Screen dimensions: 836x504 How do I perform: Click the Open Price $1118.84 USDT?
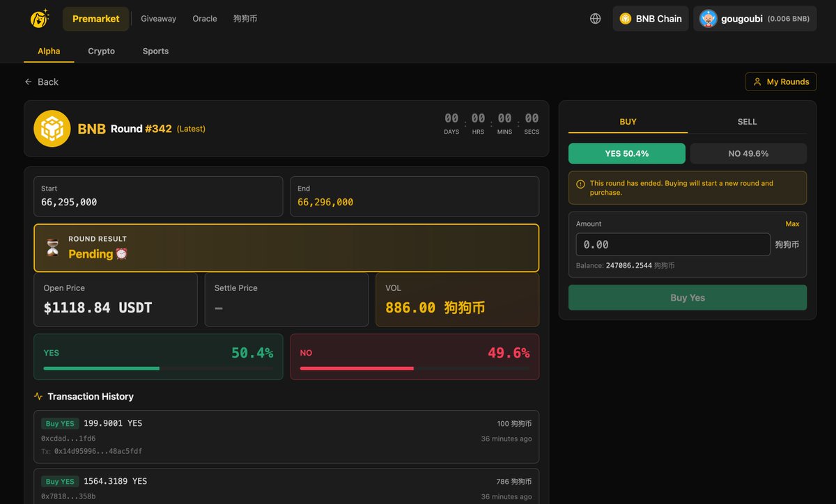click(x=98, y=308)
